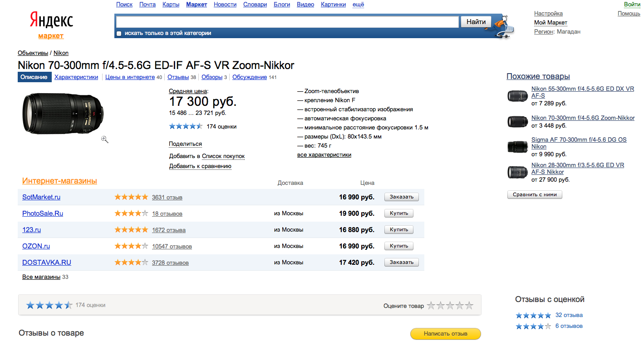Click the yellow 'Написать отзыв' button
The height and width of the screenshot is (342, 644).
tap(445, 334)
